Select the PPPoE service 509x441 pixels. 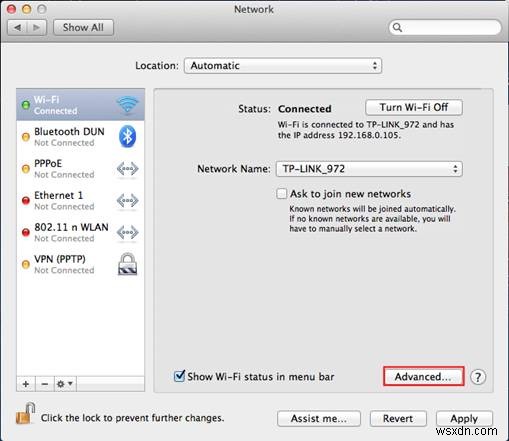tap(80, 169)
